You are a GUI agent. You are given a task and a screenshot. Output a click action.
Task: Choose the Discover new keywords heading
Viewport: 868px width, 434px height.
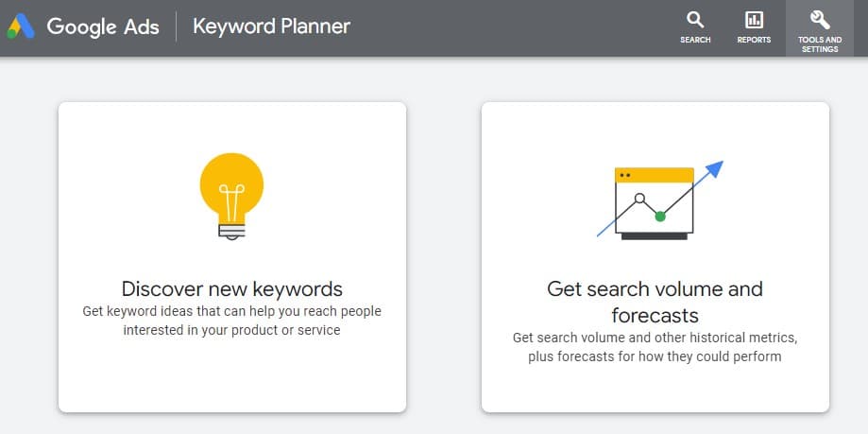[x=231, y=288]
